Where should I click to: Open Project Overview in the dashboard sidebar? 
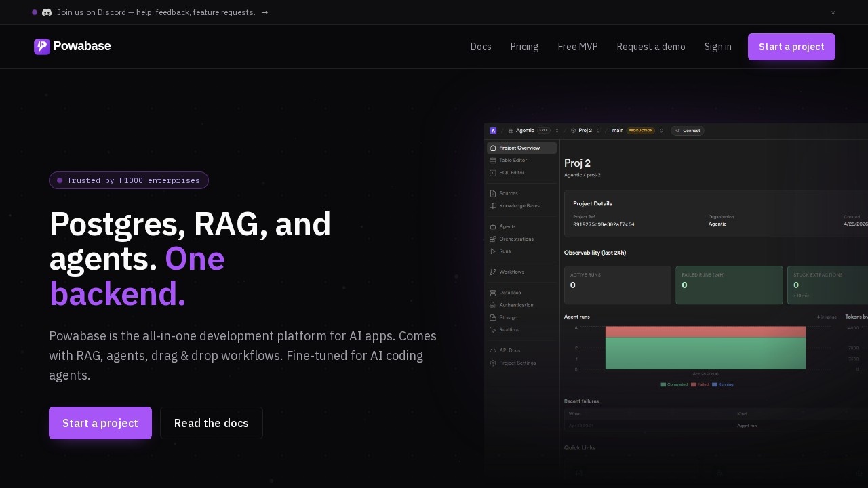[521, 148]
